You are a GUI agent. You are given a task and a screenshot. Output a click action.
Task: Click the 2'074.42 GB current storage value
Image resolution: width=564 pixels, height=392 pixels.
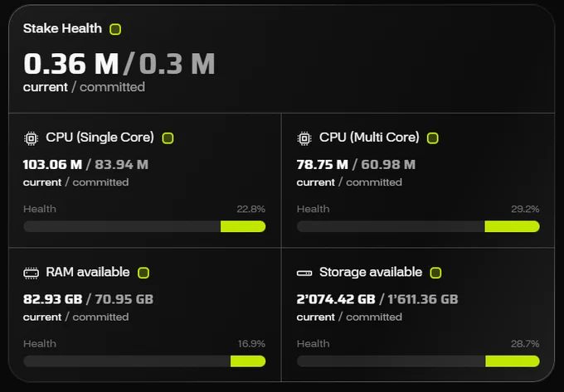[336, 299]
